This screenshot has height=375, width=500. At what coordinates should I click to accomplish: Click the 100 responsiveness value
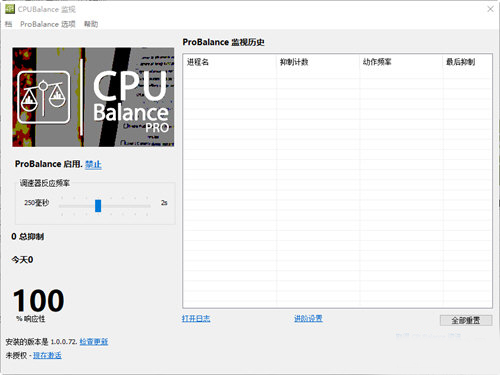click(39, 301)
